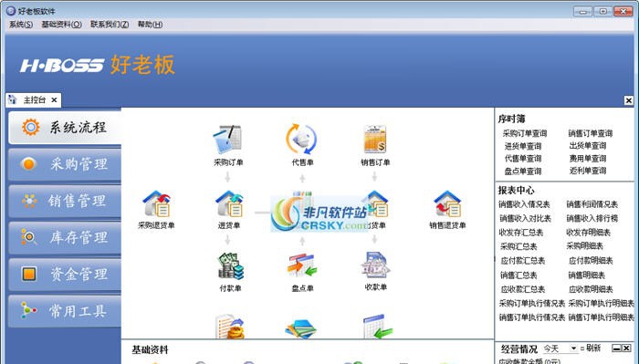Click the document-with-coins icon below 付款单
Image resolution: width=639 pixels, height=364 pixels.
click(230, 327)
